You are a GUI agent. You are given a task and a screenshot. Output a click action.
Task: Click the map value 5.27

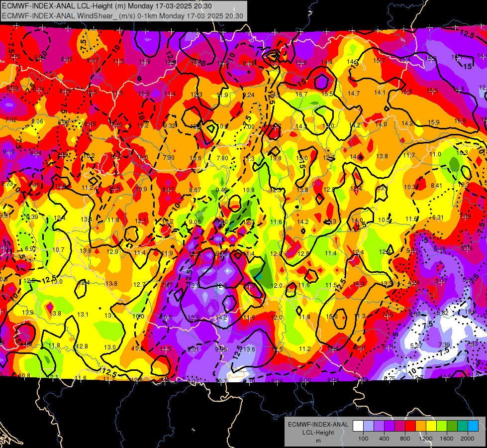point(416,345)
